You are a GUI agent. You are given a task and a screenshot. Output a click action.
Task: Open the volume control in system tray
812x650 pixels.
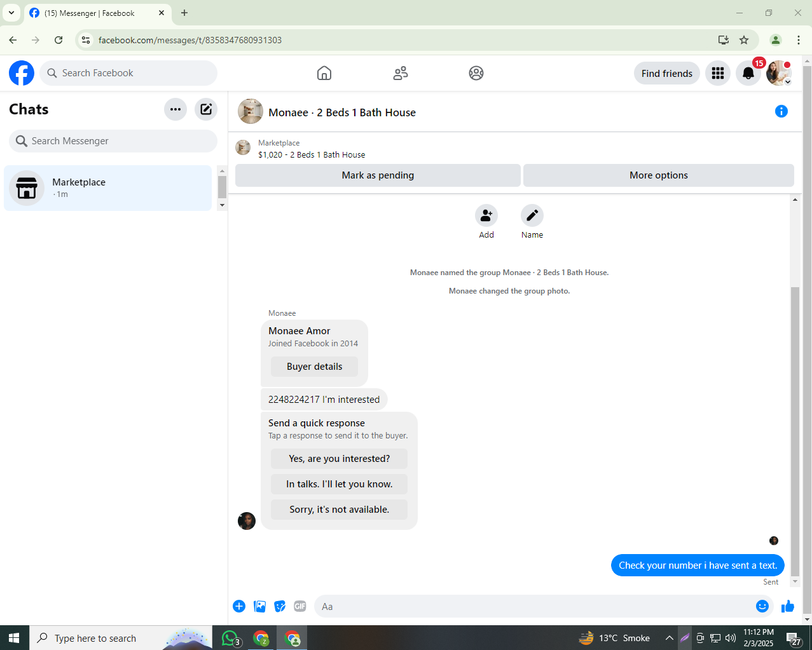[x=731, y=638]
